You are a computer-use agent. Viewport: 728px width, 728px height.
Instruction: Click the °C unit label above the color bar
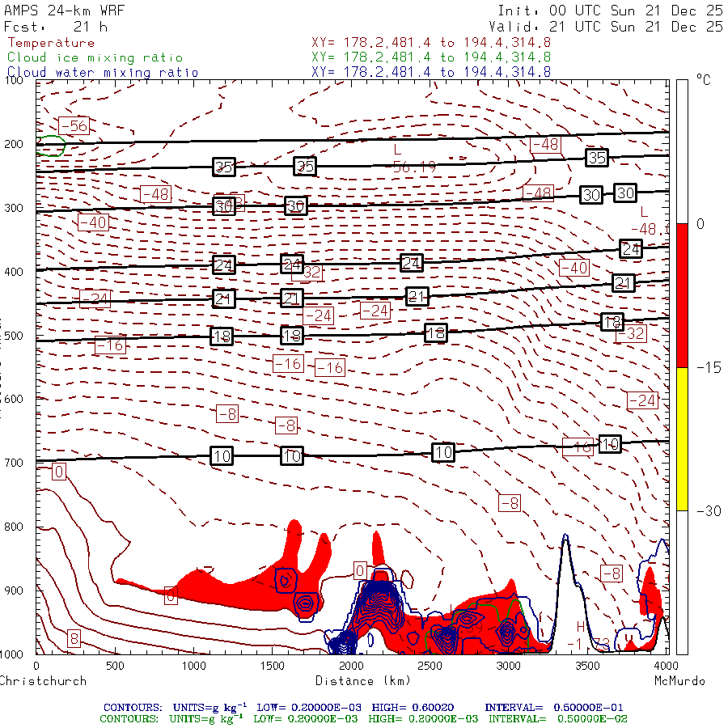[703, 80]
